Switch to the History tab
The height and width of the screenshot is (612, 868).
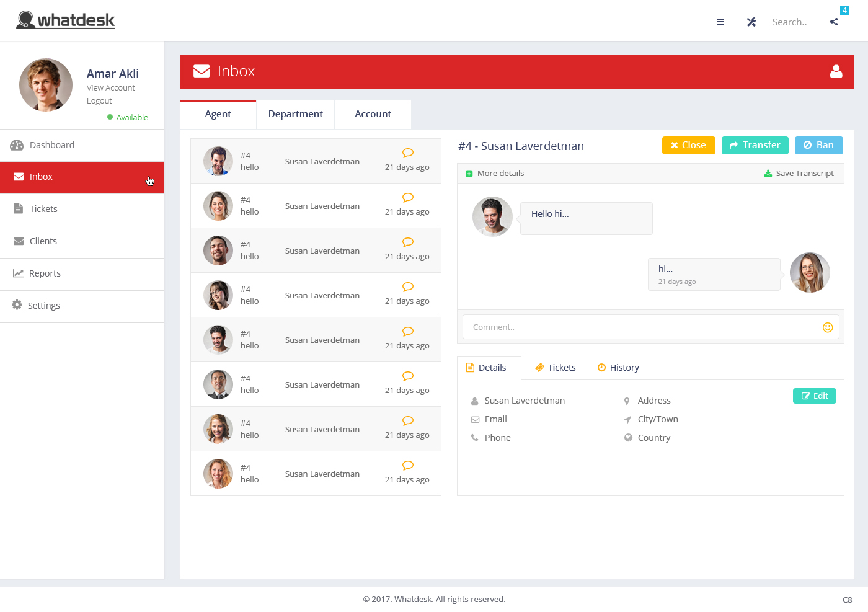click(618, 368)
